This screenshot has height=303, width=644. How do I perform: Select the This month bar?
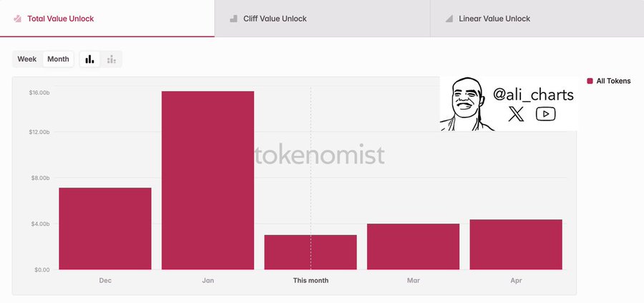tap(311, 252)
